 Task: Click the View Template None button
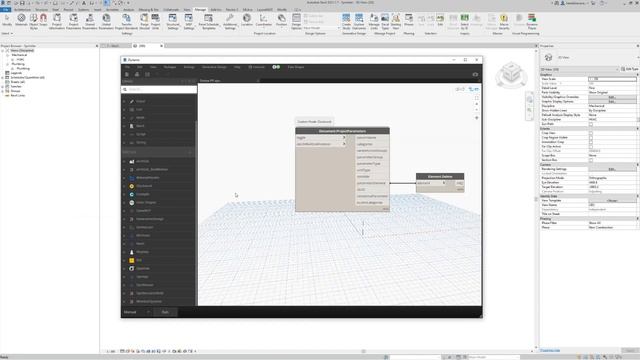612,200
